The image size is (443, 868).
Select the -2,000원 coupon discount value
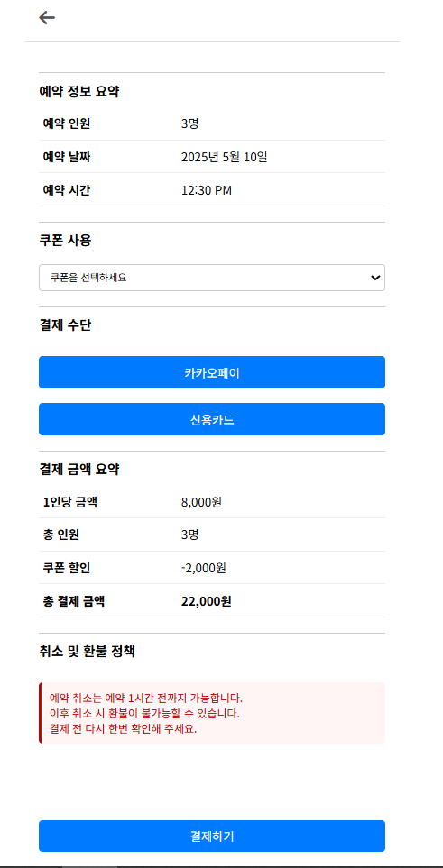point(204,568)
